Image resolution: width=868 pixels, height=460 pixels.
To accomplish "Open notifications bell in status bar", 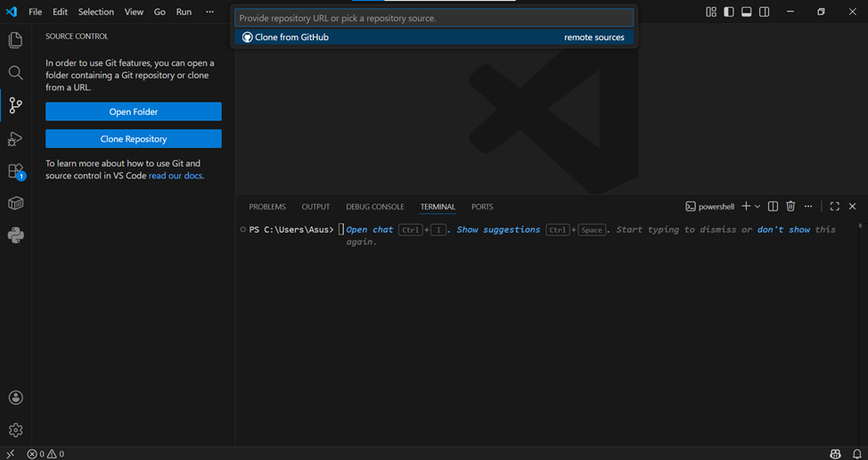I will click(857, 454).
